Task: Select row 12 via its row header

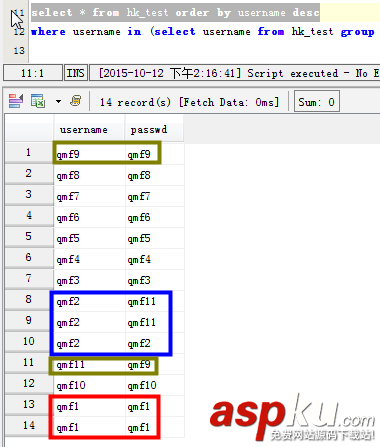Action: point(29,384)
